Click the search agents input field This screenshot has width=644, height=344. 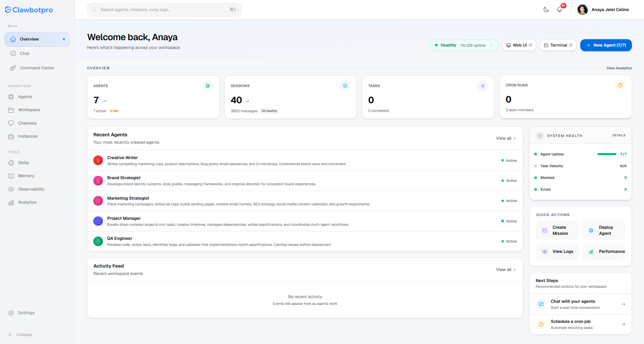tap(164, 10)
